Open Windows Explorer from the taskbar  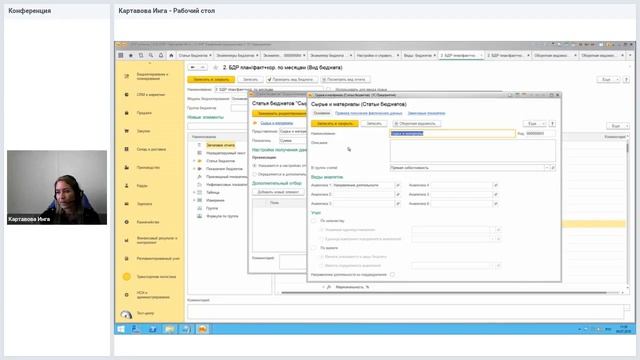click(x=169, y=329)
